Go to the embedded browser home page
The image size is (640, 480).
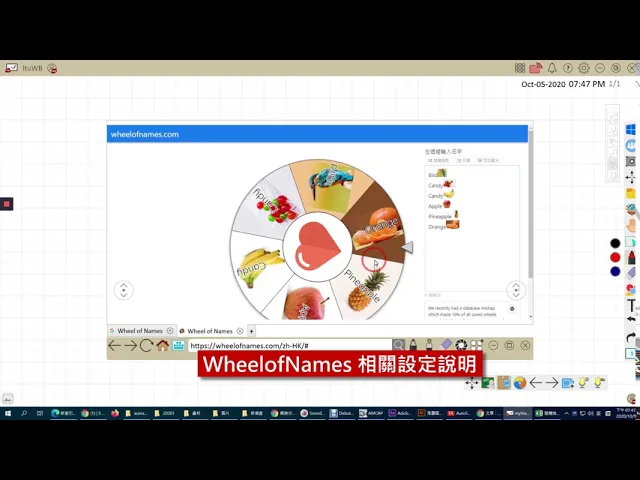point(162,346)
